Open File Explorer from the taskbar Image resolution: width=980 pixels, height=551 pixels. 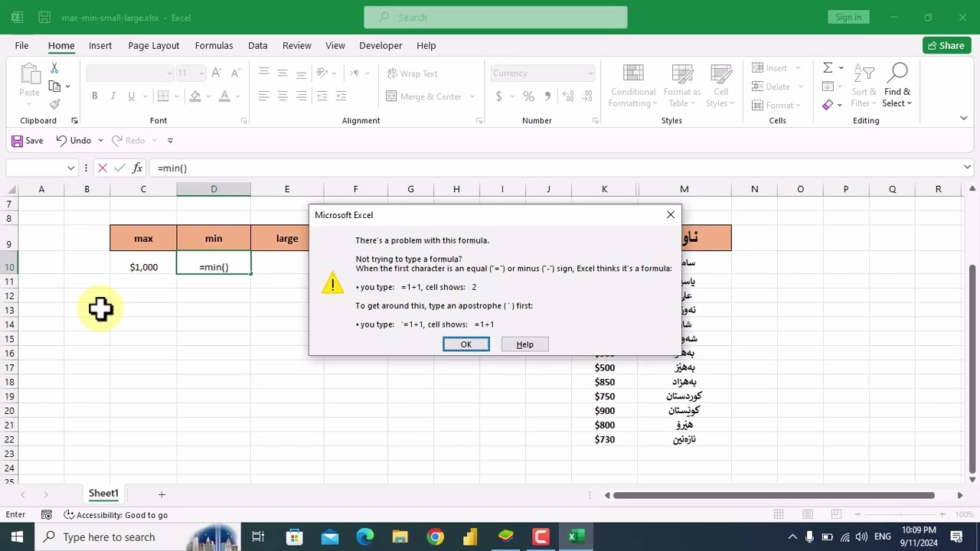[x=400, y=537]
